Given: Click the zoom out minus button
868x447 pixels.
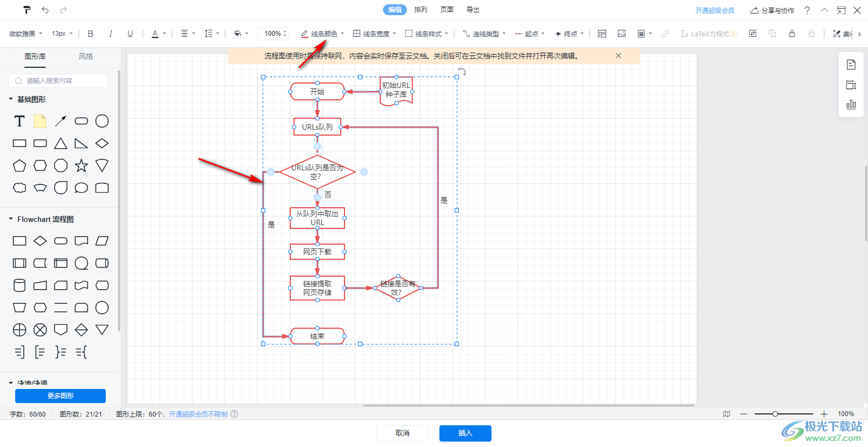Looking at the screenshot, I should (x=744, y=414).
